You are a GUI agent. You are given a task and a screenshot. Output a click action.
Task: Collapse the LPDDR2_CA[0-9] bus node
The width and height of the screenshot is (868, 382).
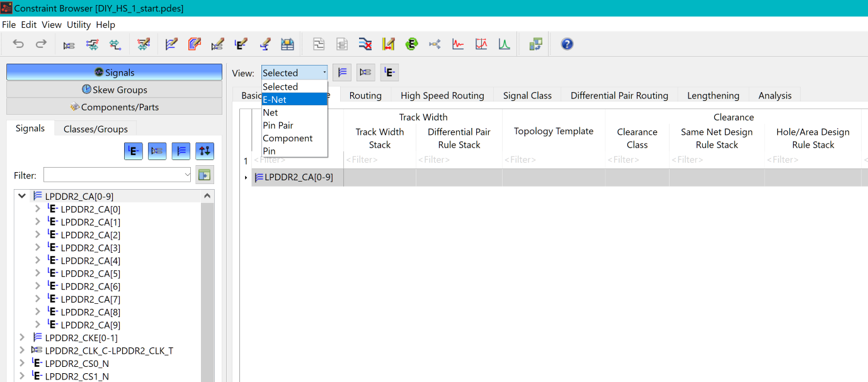(23, 196)
